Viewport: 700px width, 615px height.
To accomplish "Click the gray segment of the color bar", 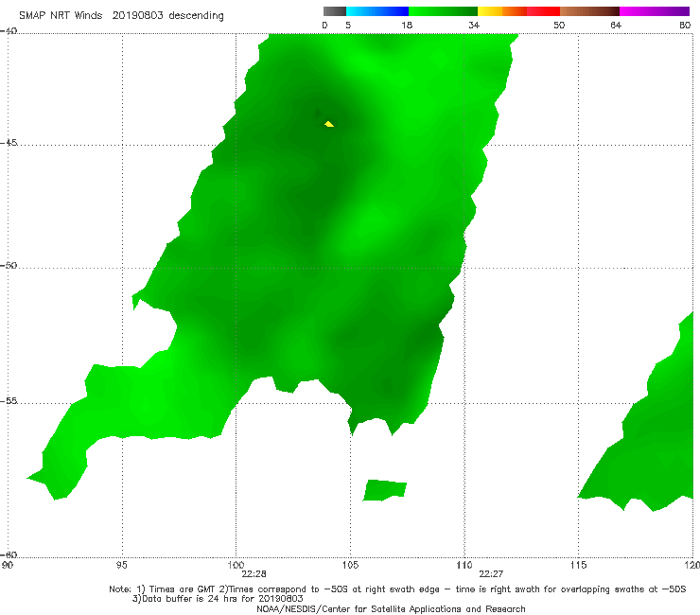I will pos(335,11).
